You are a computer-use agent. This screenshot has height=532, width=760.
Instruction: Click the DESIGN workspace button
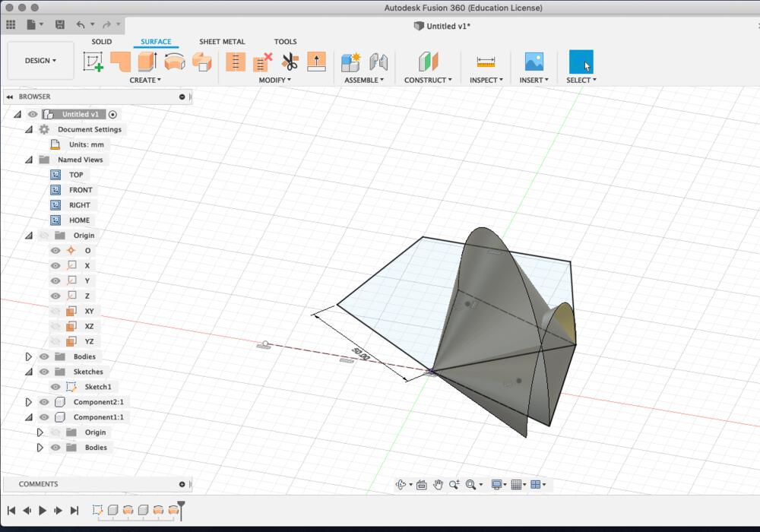click(40, 61)
